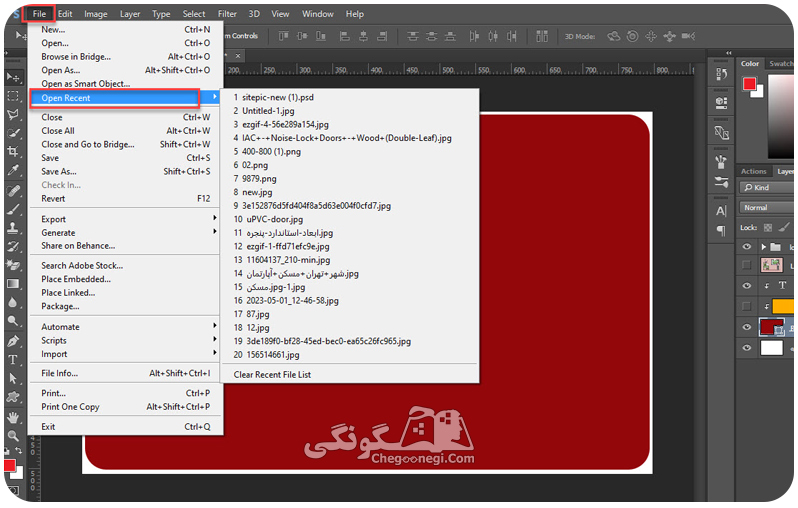Open the Normal blend mode dropdown
The width and height of the screenshot is (798, 508).
766,207
